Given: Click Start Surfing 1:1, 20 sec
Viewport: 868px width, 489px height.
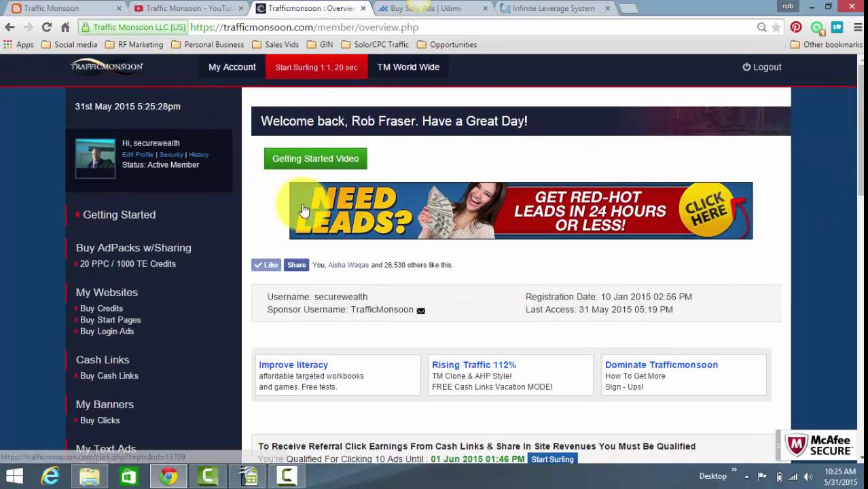Looking at the screenshot, I should pyautogui.click(x=317, y=67).
